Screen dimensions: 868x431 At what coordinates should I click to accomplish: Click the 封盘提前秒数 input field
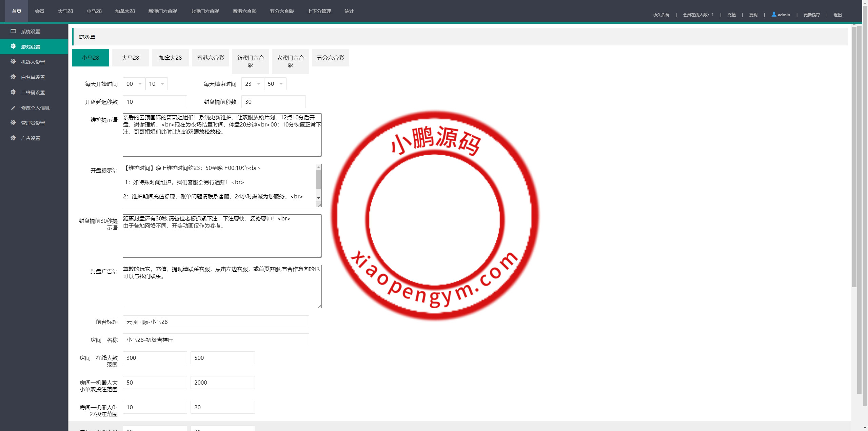[273, 102]
